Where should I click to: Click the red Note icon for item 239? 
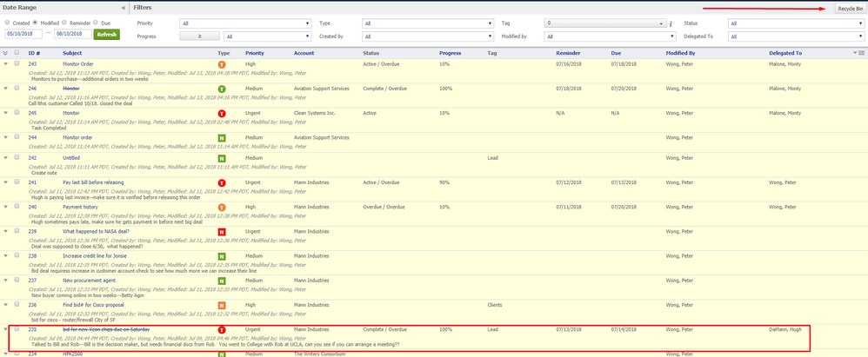tap(222, 232)
